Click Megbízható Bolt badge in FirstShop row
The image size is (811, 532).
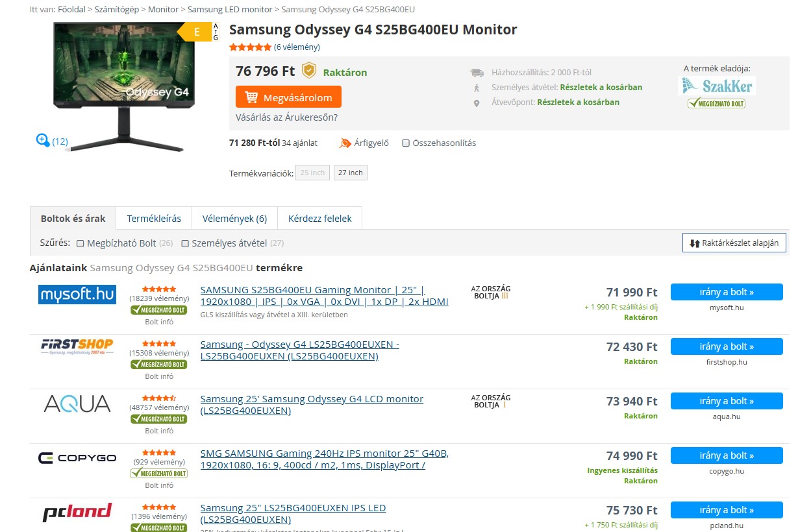point(159,365)
